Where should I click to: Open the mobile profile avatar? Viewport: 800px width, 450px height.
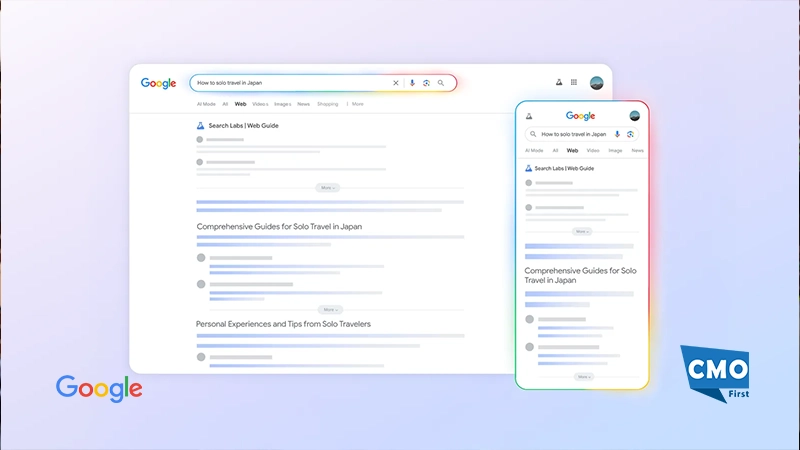coord(635,116)
